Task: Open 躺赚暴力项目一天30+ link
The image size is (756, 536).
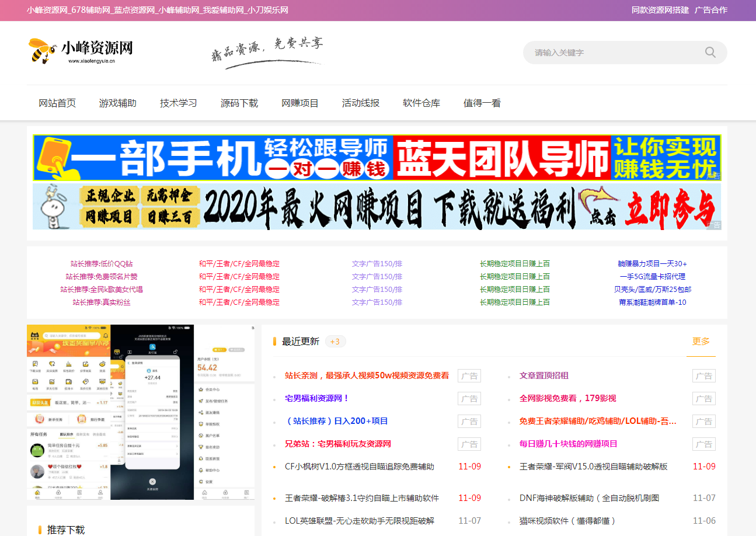Action: click(x=652, y=264)
